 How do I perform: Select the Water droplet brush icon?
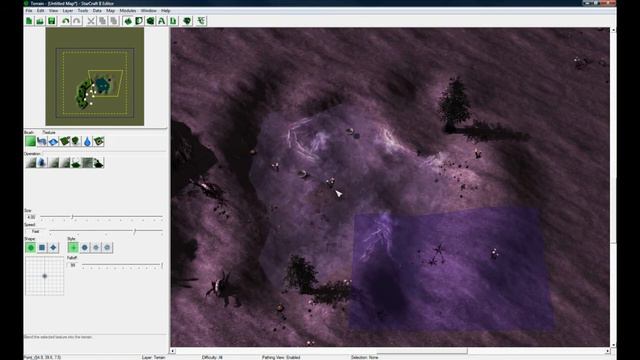click(87, 141)
